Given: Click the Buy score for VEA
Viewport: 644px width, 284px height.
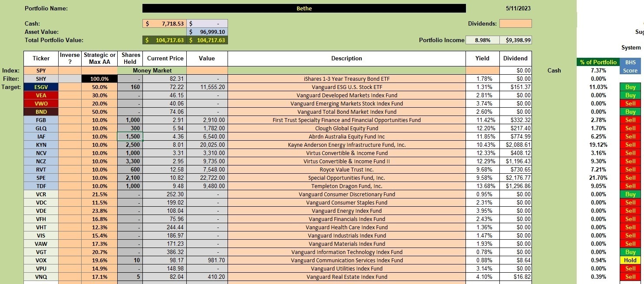Looking at the screenshot, I should (631, 95).
